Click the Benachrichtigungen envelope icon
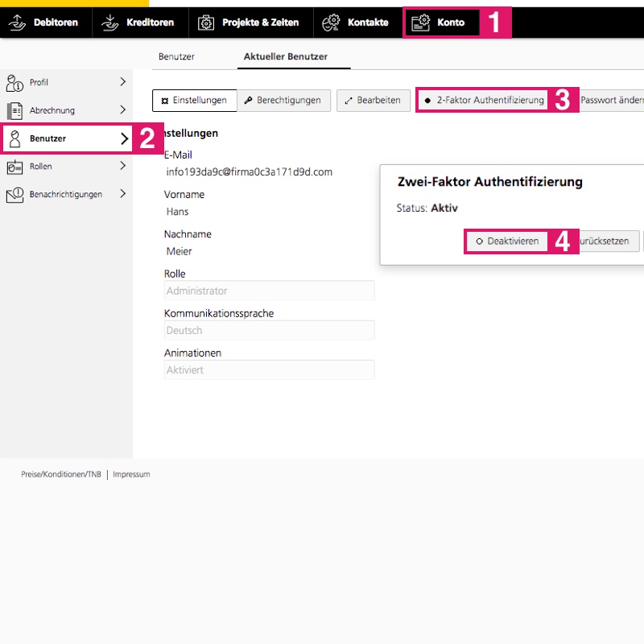The image size is (644, 644). click(x=14, y=194)
